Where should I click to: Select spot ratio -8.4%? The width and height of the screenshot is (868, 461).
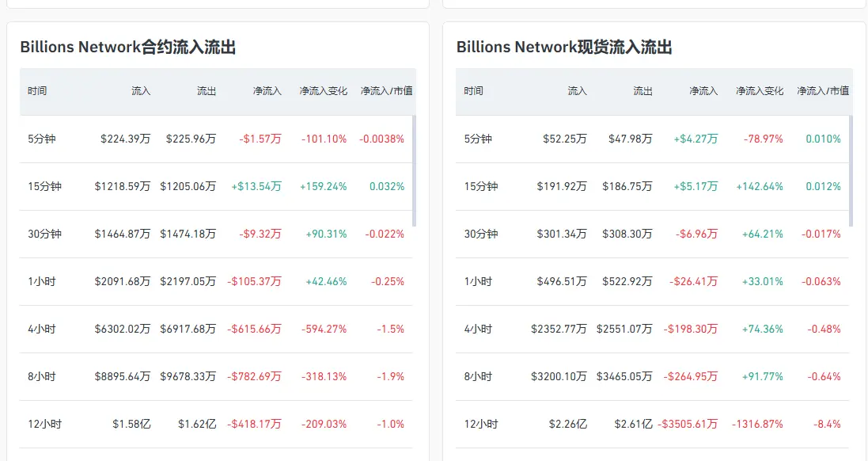(x=827, y=425)
